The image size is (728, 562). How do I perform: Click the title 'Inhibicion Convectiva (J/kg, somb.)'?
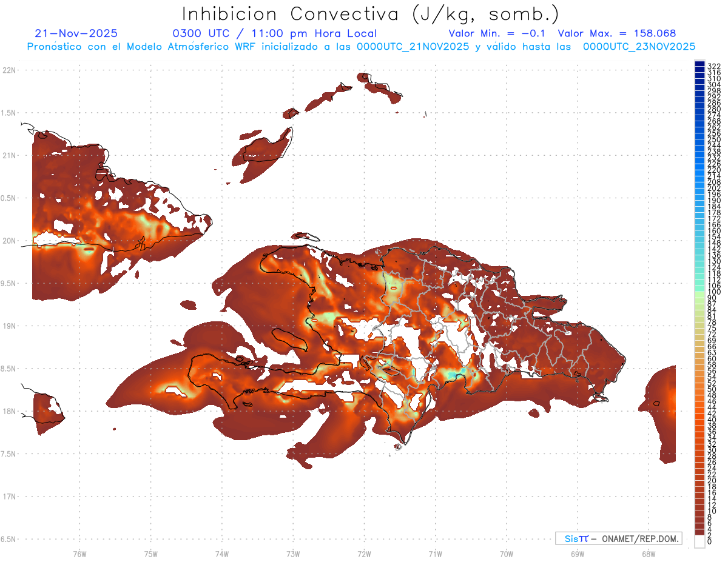tap(371, 14)
